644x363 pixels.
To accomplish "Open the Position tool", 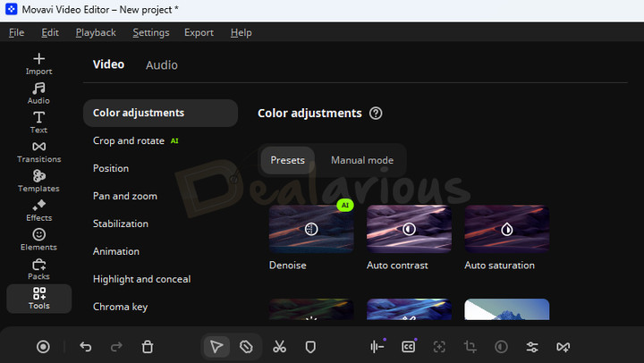I will [x=111, y=168].
